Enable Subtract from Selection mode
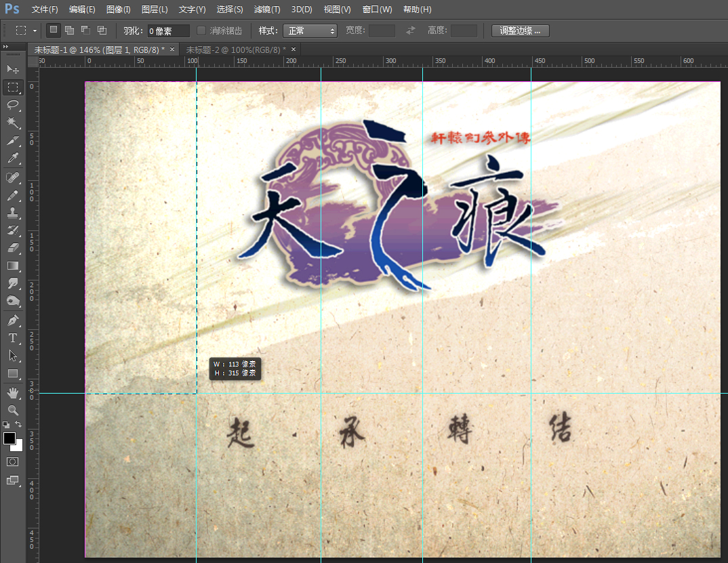This screenshot has height=563, width=728. 86,30
